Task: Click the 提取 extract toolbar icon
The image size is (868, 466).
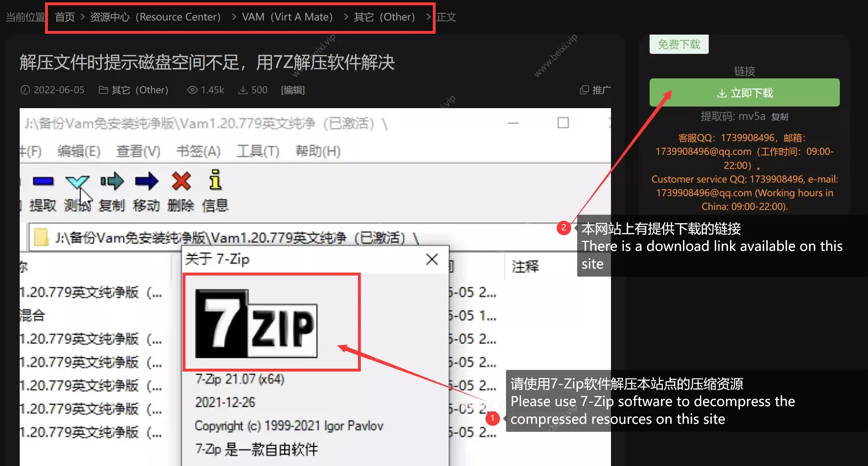Action: [x=43, y=181]
